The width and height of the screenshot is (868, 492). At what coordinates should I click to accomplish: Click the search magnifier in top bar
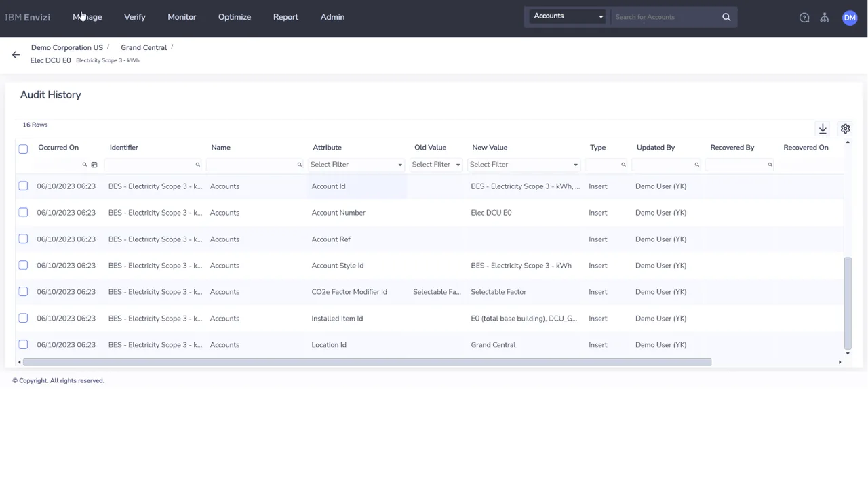(x=726, y=17)
